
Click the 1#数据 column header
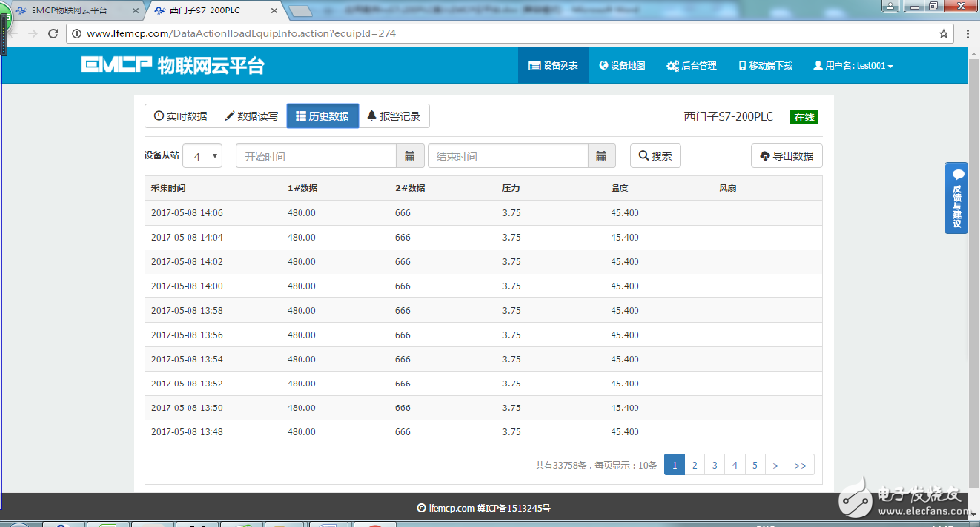pos(302,188)
